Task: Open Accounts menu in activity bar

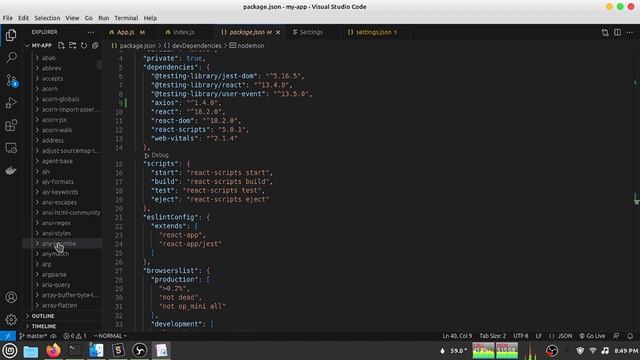Action: pyautogui.click(x=11, y=297)
